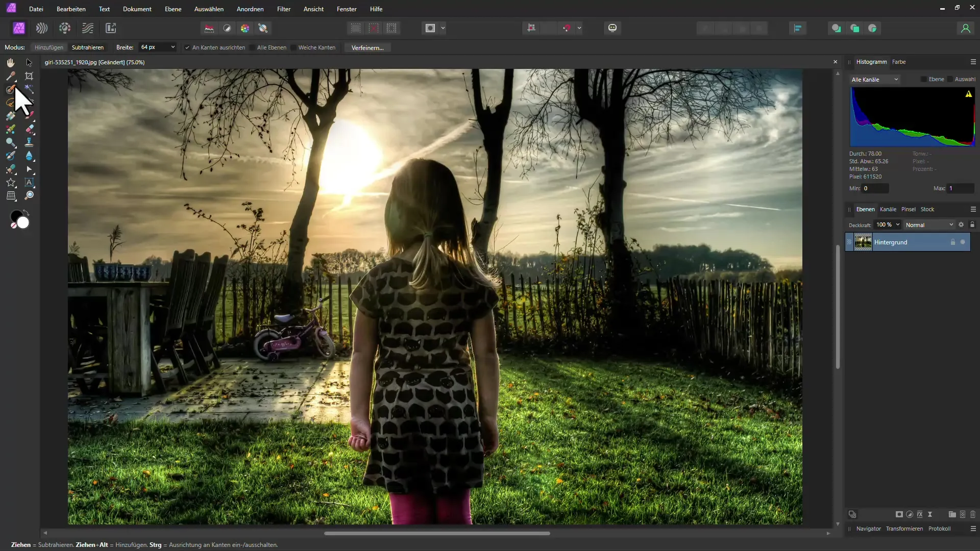Open Navigator panel options menu
Screen dimensions: 980x551
(x=973, y=529)
